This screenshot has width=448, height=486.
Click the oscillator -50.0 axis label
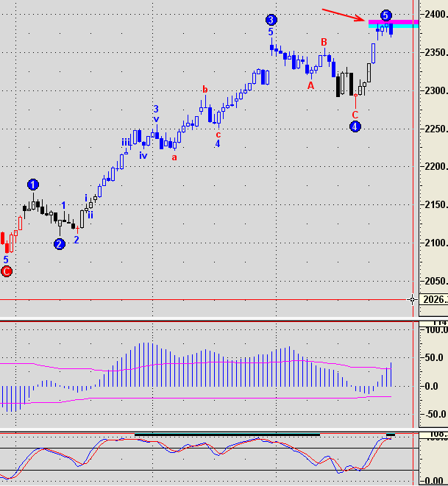(x=434, y=414)
